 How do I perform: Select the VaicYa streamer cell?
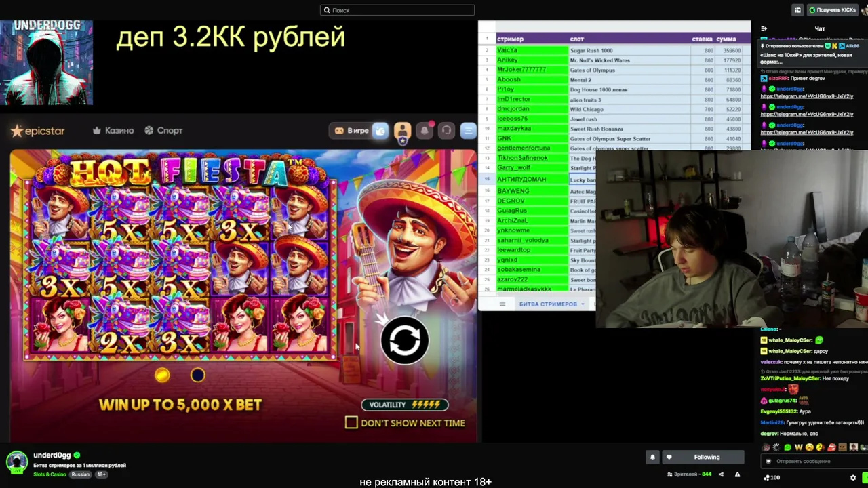[532, 50]
